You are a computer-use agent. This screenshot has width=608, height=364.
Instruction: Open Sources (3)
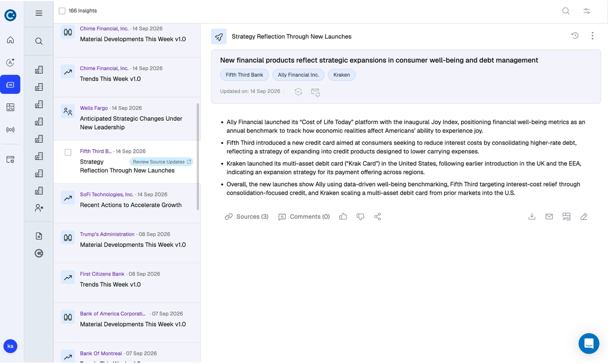coord(246,217)
